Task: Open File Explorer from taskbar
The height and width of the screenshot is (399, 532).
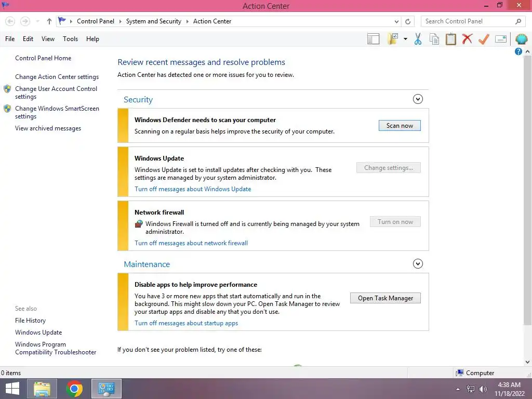Action: coord(42,389)
